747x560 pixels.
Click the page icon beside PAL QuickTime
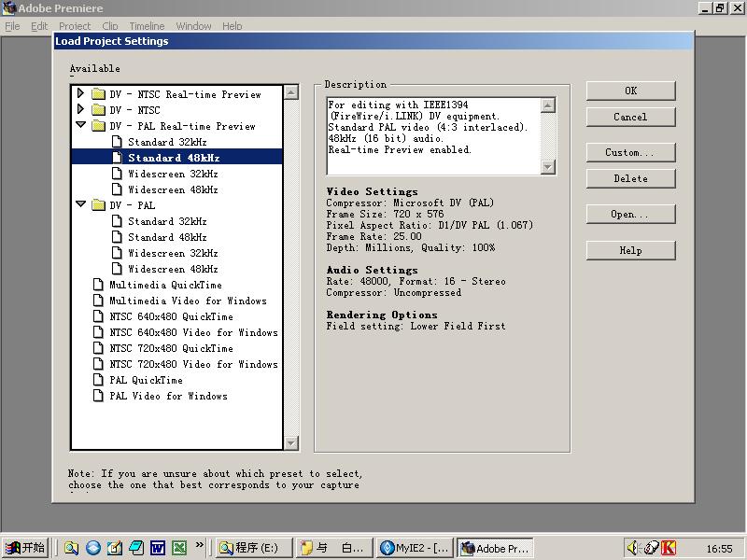click(98, 380)
